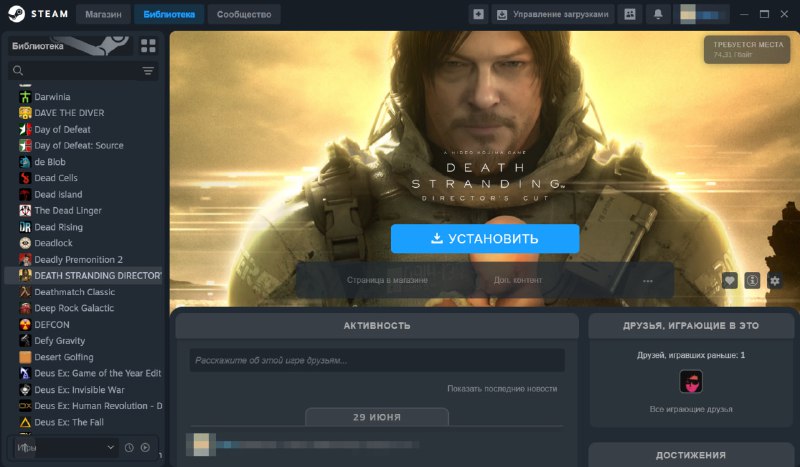Click the Deus Ex: The Fall icon
The image size is (800, 467).
click(x=25, y=422)
